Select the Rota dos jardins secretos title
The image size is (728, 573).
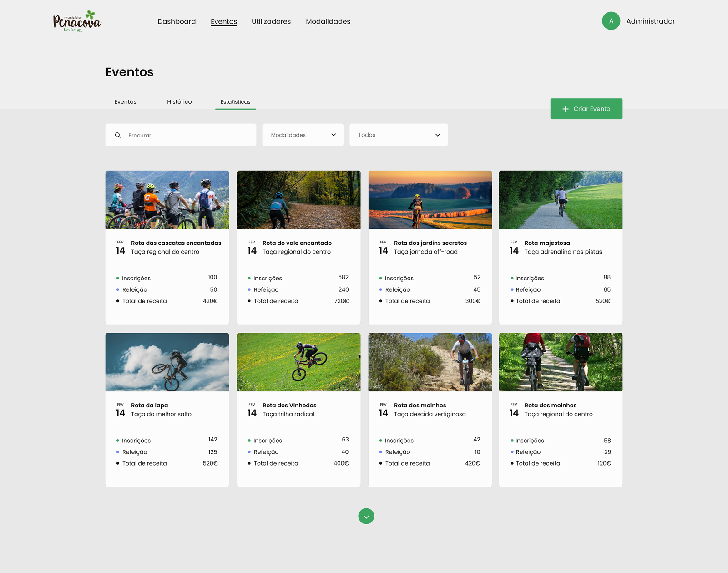[x=430, y=243]
